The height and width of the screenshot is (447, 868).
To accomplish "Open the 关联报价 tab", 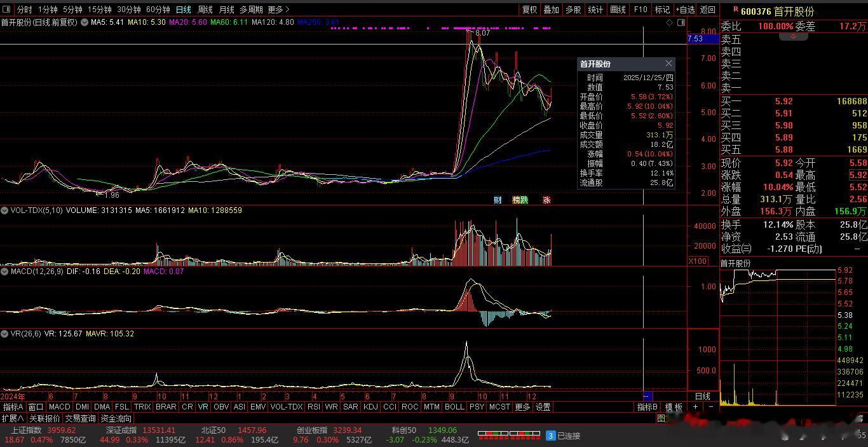I will [44, 418].
